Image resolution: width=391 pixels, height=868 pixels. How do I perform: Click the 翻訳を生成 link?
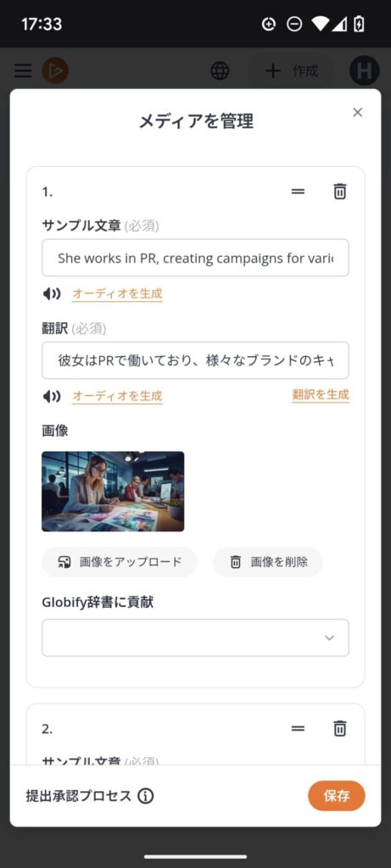click(321, 395)
